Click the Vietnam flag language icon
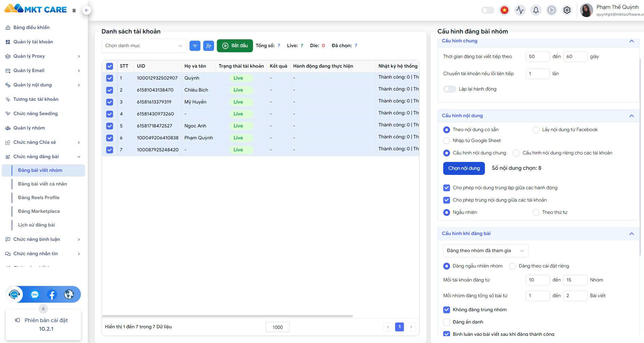The width and height of the screenshot is (644, 343). click(x=504, y=10)
